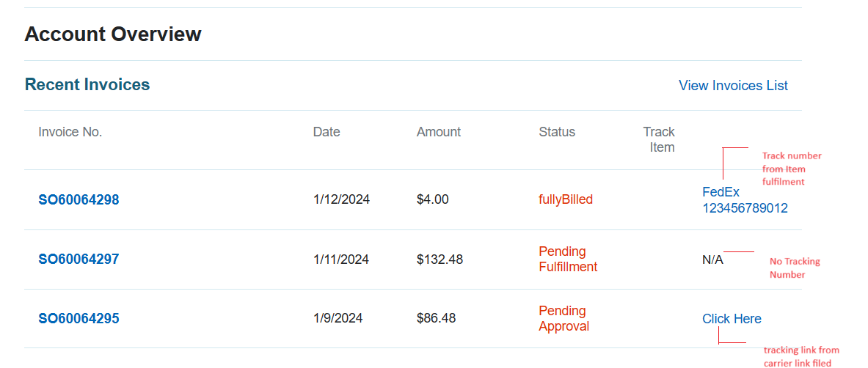The height and width of the screenshot is (368, 868).
Task: Open invoice SO60064297
Action: click(79, 259)
